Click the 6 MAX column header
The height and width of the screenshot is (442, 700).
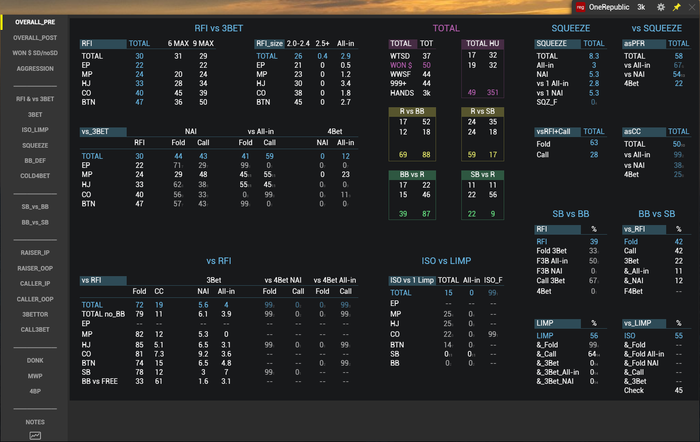click(x=178, y=44)
